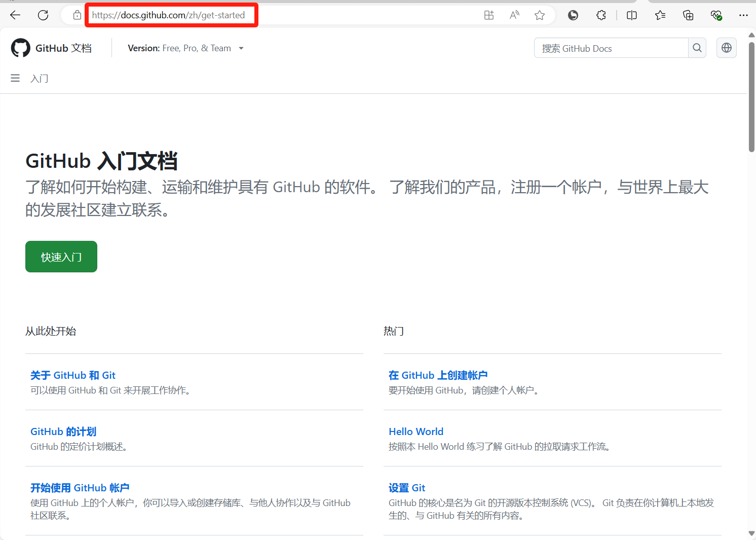Open the split screen icon in toolbar

pyautogui.click(x=631, y=15)
